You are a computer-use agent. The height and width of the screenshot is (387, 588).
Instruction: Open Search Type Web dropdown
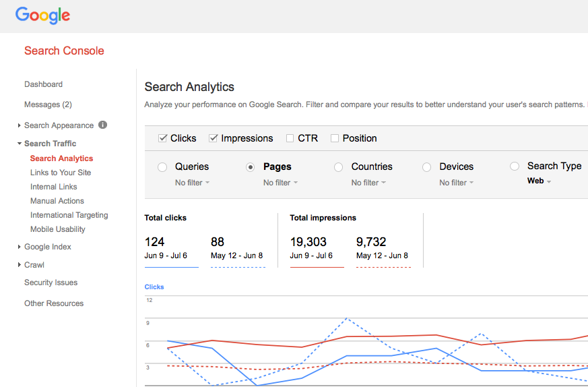[x=540, y=181]
